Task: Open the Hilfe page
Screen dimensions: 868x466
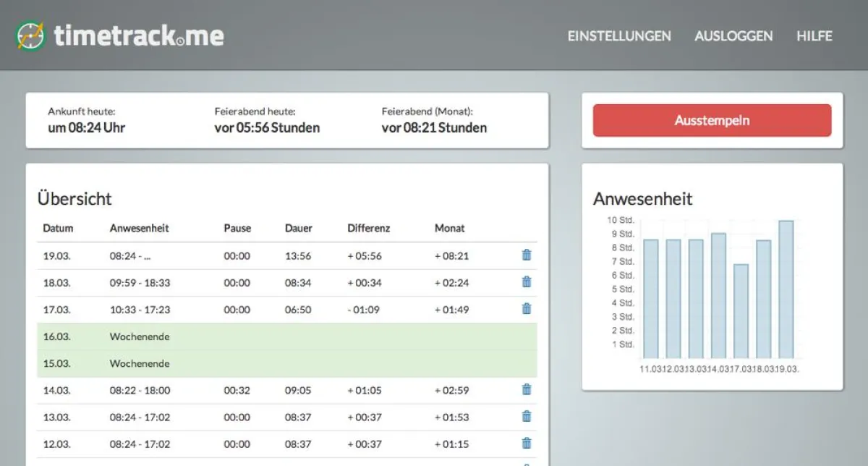Action: tap(814, 36)
